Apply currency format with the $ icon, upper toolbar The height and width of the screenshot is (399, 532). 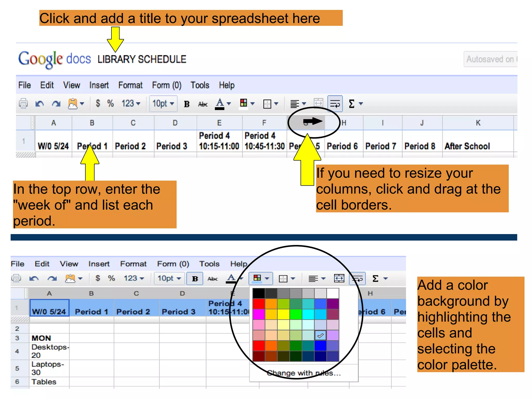tap(98, 103)
